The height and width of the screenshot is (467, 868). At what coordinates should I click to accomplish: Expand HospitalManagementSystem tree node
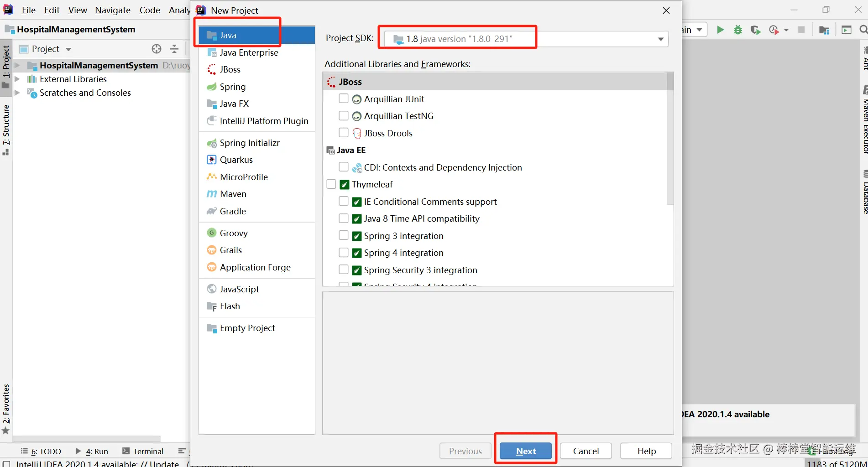click(x=17, y=65)
